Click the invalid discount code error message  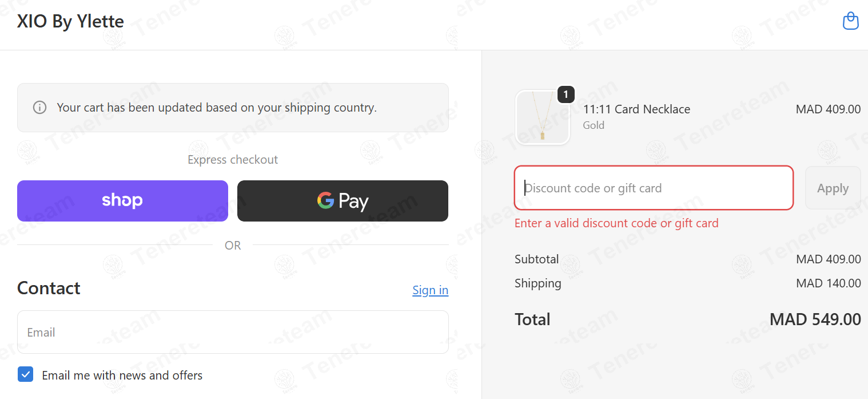pyautogui.click(x=616, y=223)
